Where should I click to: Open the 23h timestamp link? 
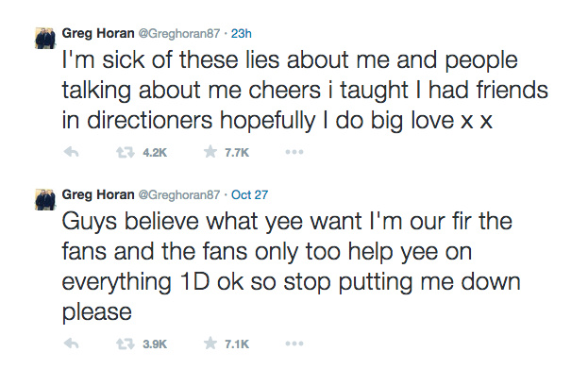coord(241,34)
